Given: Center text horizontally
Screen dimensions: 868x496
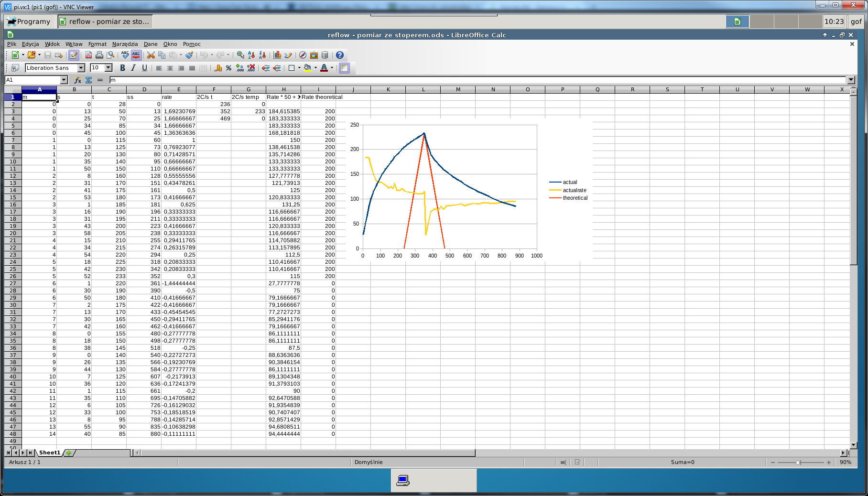Looking at the screenshot, I should (x=170, y=68).
